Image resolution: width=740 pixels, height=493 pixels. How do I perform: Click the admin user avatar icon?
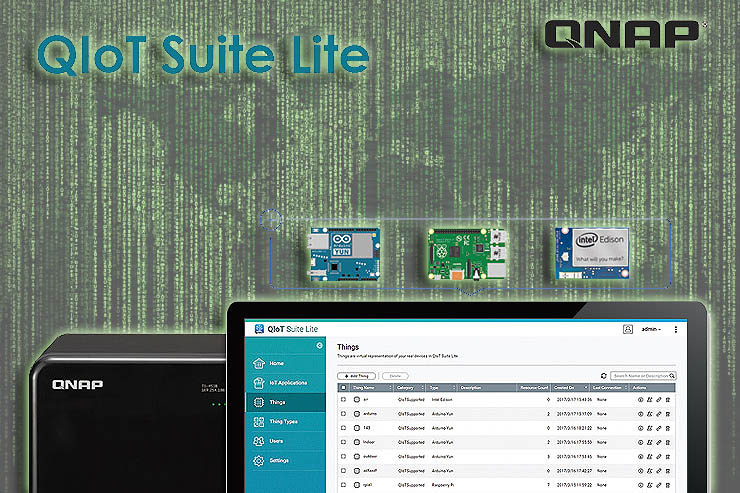[x=628, y=328]
